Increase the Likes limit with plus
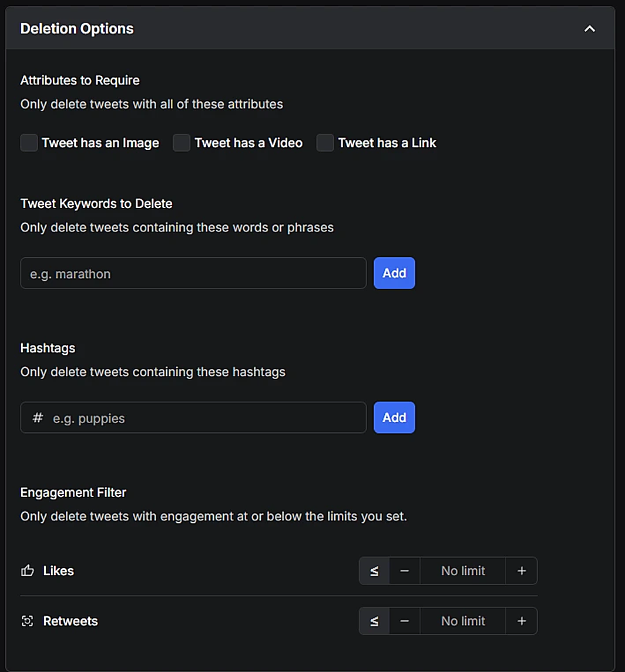Viewport: 625px width, 672px height. click(x=521, y=571)
